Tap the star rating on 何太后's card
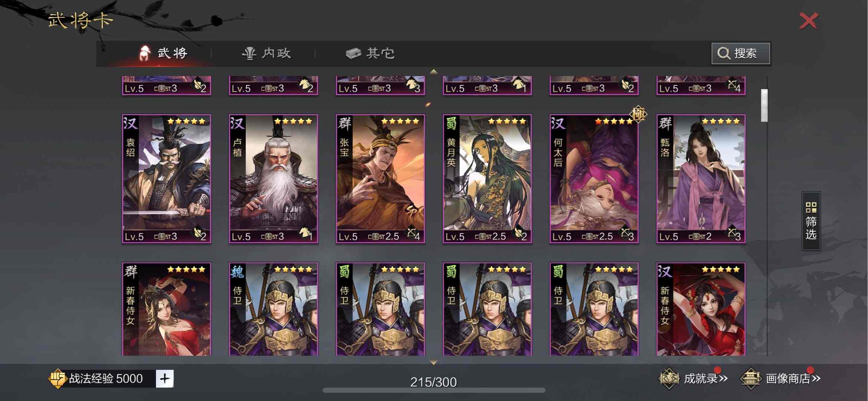 pos(614,121)
